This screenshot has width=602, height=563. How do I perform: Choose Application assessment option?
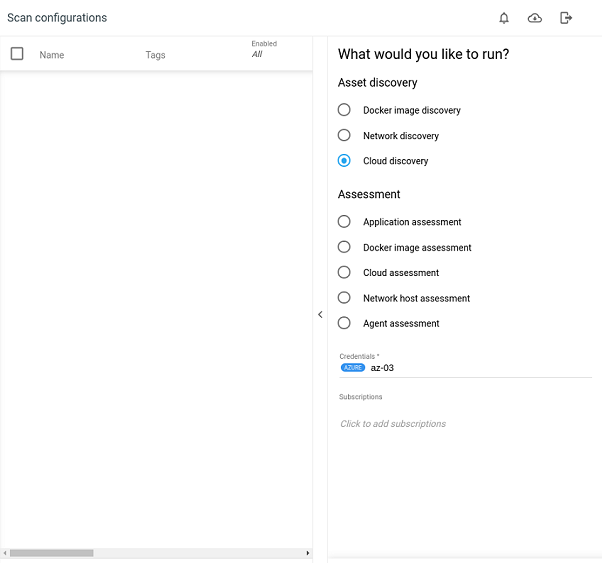pyautogui.click(x=344, y=222)
